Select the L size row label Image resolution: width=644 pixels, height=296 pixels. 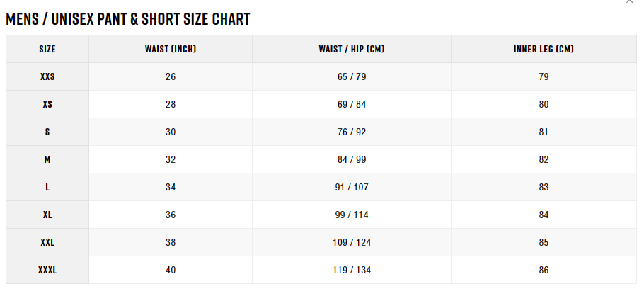click(47, 187)
